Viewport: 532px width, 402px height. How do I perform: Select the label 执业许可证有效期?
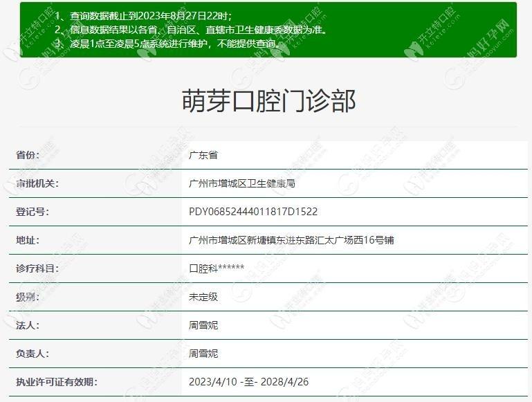(x=57, y=382)
